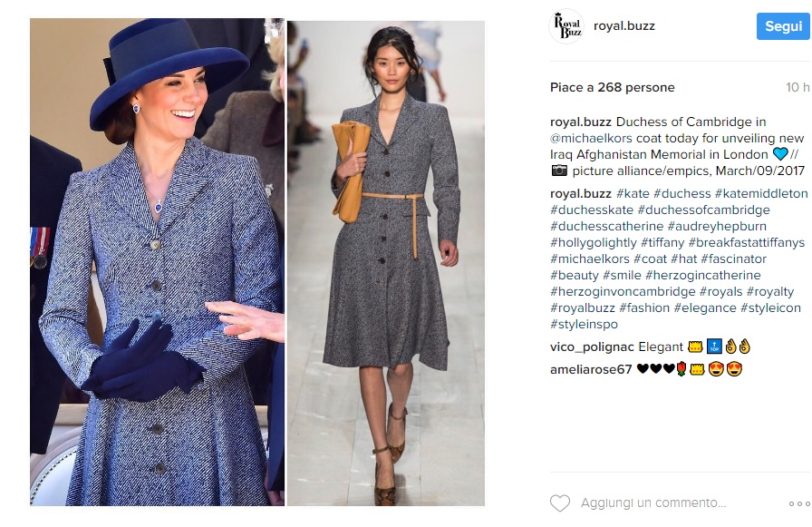
Task: Open the #herzoginvoncambridge hashtag
Action: click(x=623, y=292)
